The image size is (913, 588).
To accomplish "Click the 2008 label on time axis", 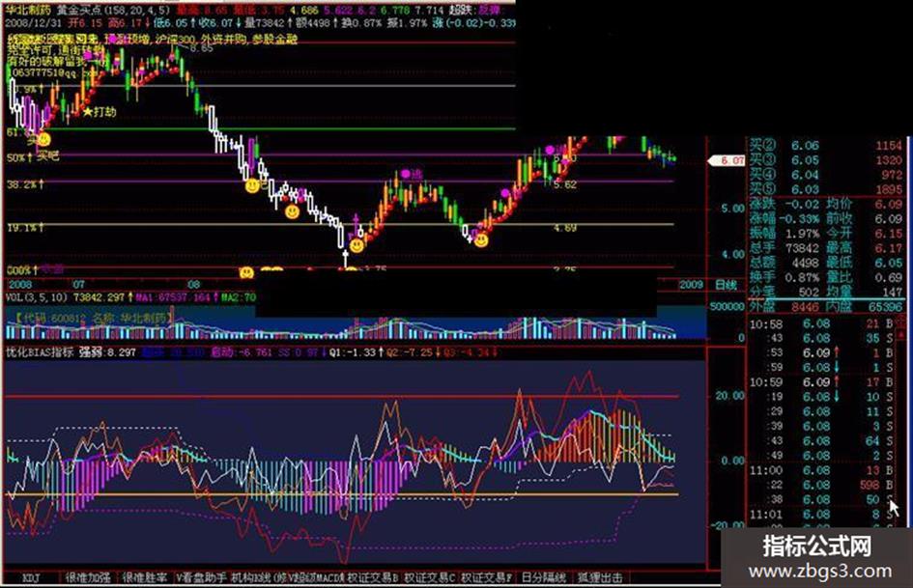I will coord(20,285).
